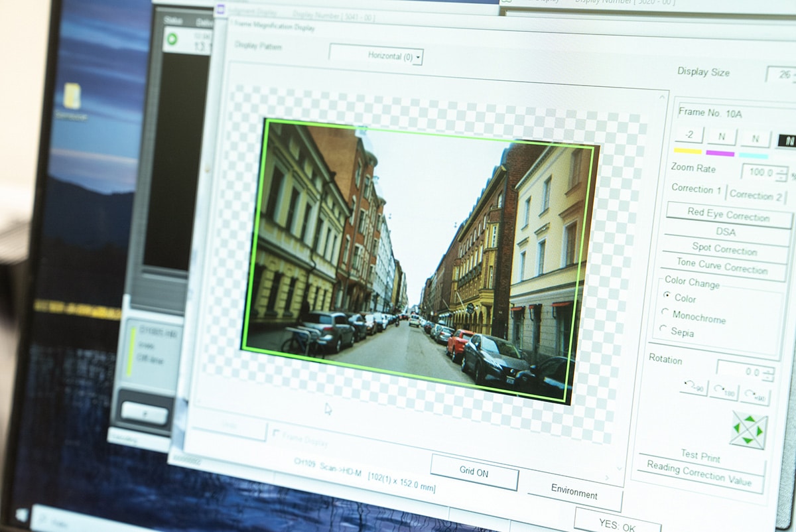Click the Red Eye Correction button
Image resolution: width=796 pixels, height=532 pixels.
(x=728, y=214)
